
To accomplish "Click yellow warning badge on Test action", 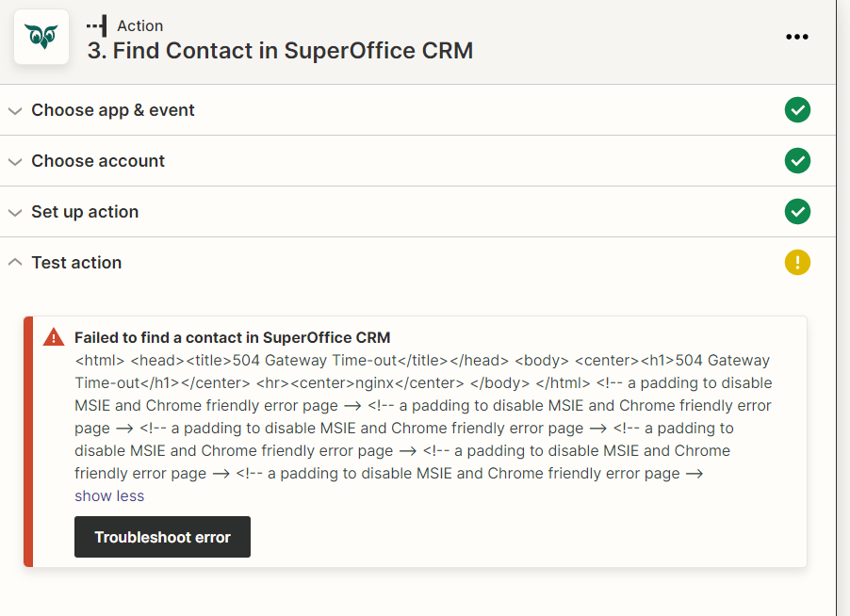I will 797,262.
